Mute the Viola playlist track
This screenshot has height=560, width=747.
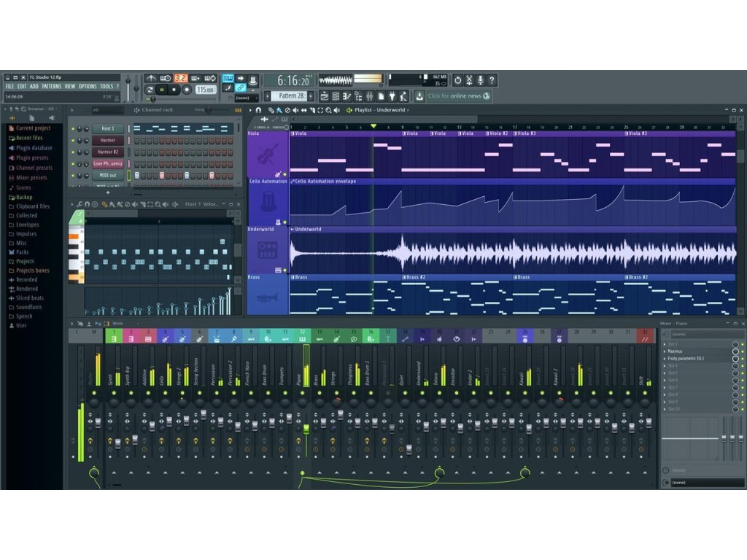point(285,174)
